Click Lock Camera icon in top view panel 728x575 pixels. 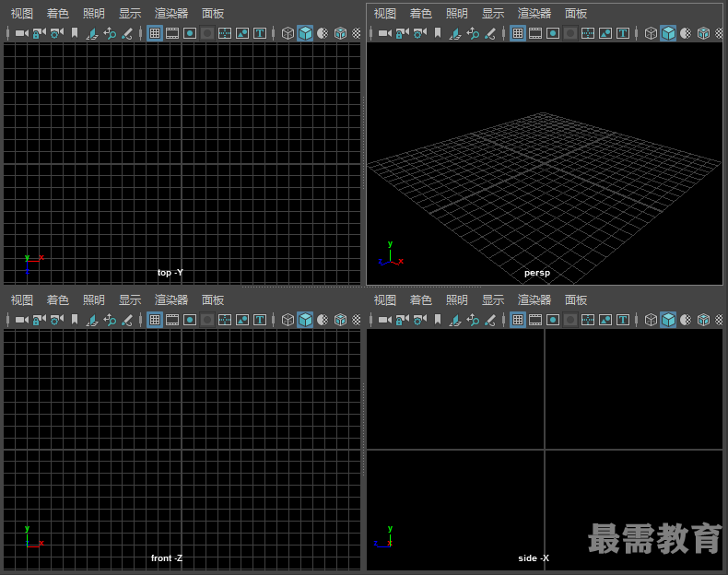pyautogui.click(x=40, y=33)
